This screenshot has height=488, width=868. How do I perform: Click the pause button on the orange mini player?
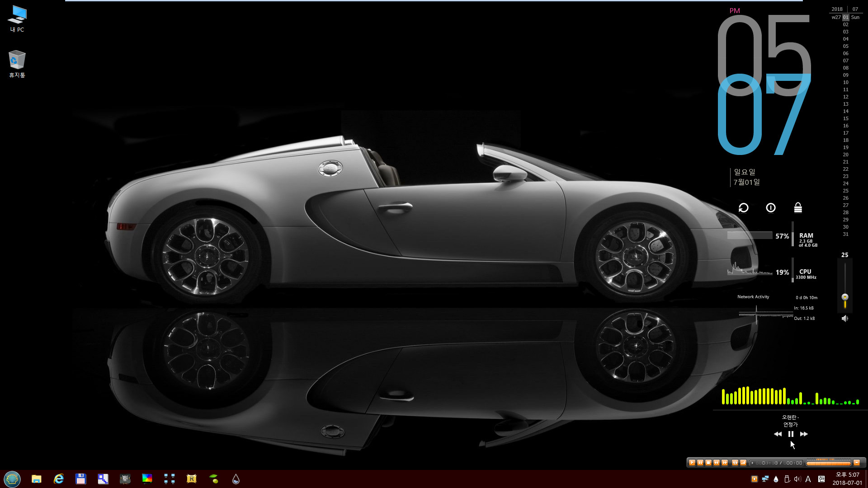pyautogui.click(x=700, y=463)
